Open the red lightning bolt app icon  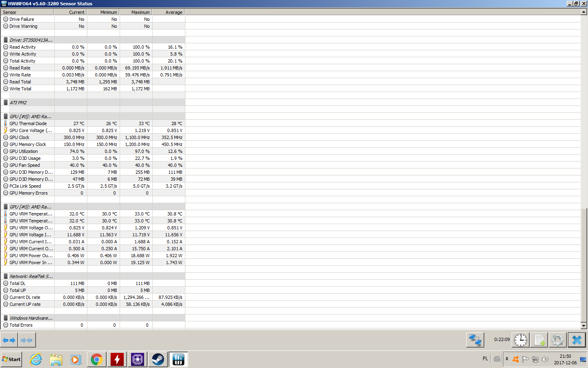(x=117, y=359)
